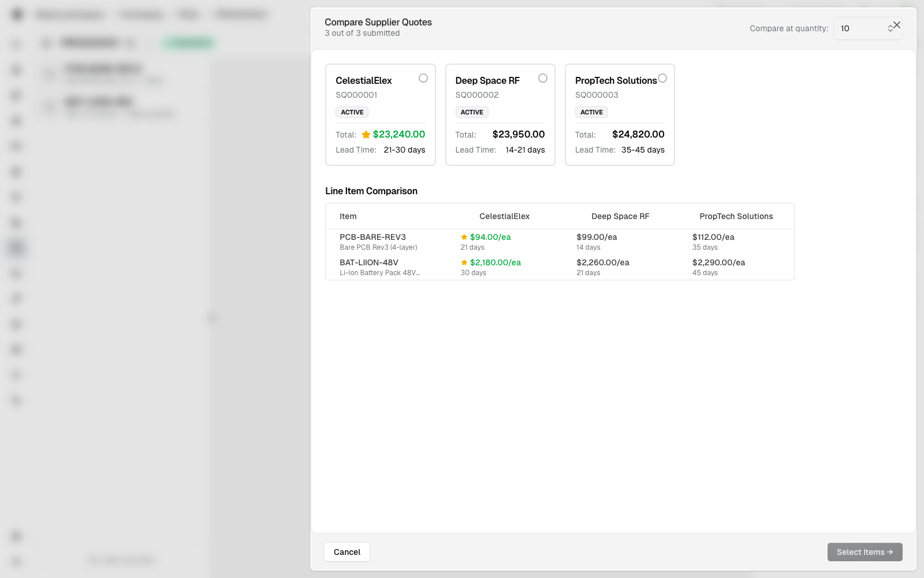Close the Compare Supplier Quotes dialog
Image resolution: width=924 pixels, height=578 pixels.
(897, 25)
